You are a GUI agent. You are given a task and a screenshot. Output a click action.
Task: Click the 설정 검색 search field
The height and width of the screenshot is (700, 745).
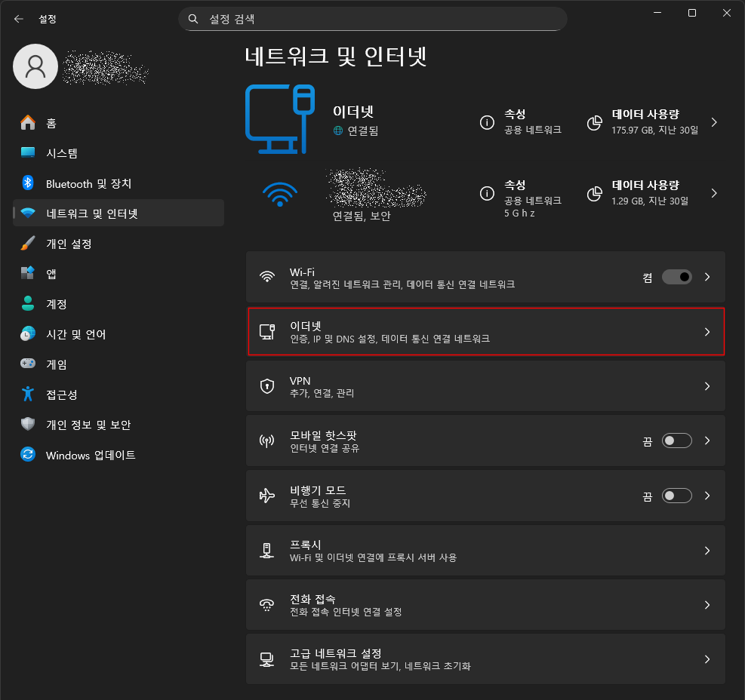[x=373, y=19]
